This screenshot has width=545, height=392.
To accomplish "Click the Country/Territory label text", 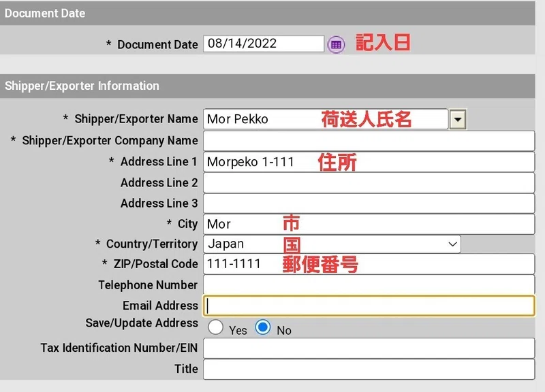I will pyautogui.click(x=152, y=244).
